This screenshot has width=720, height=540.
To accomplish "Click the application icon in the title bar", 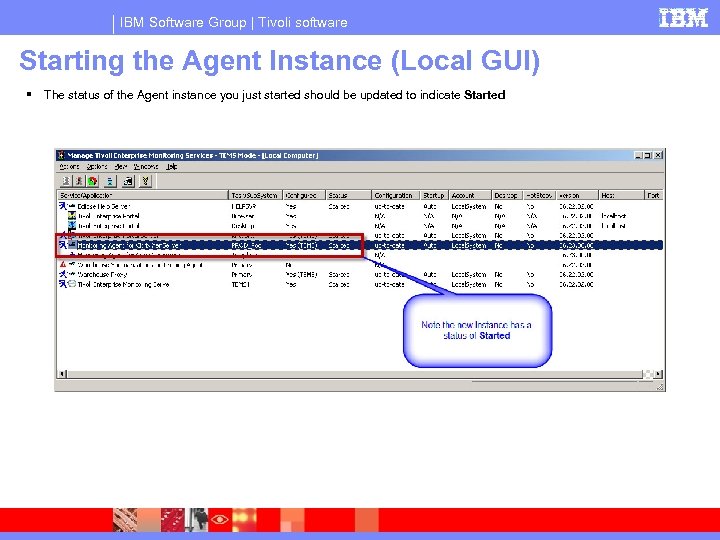I will [x=61, y=155].
